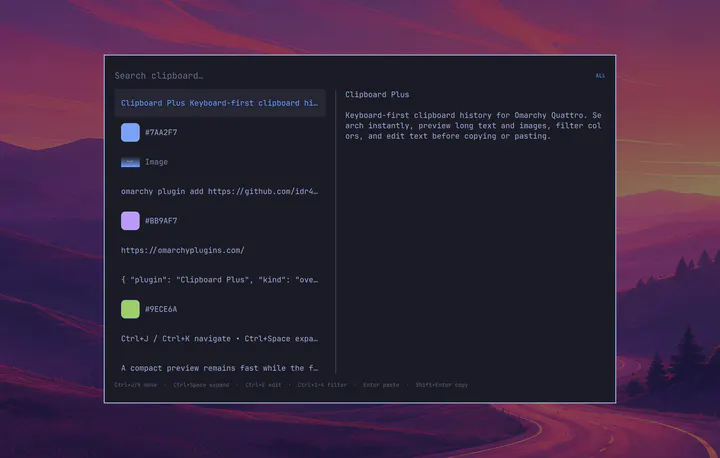The width and height of the screenshot is (720, 458).
Task: Click the 'Ctrl+J/K move' footer hint
Action: point(135,385)
